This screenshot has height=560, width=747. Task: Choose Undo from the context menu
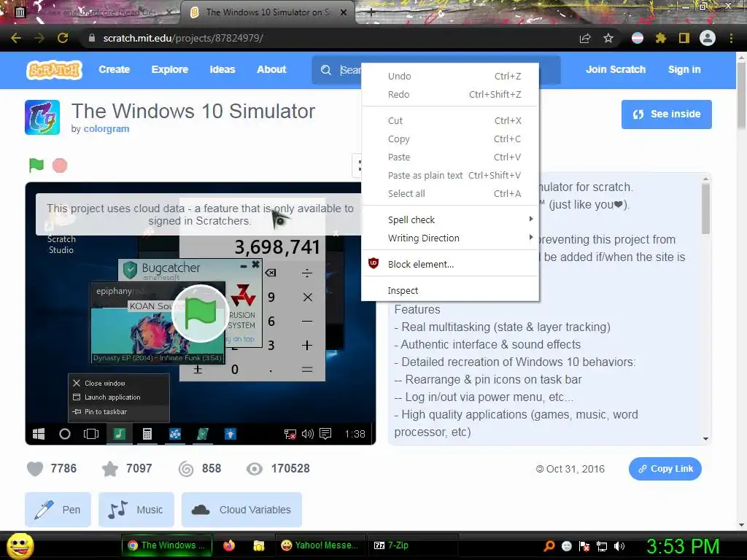(x=450, y=76)
